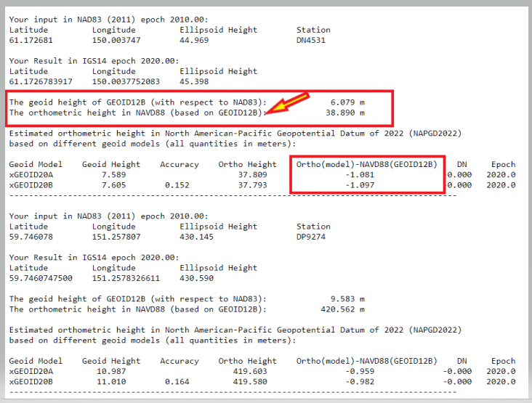This screenshot has height=403, width=532.
Task: Click xGEOID20A geoid height 7.589
Action: [113, 175]
